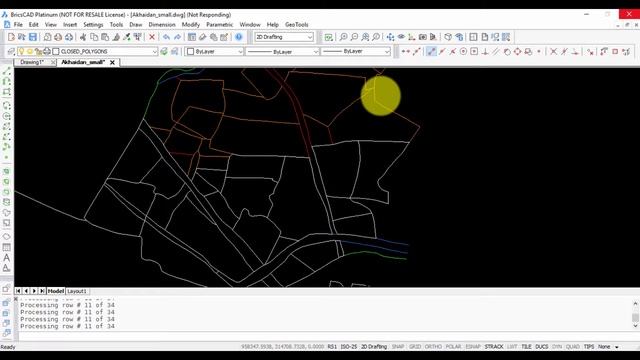Switch to the Drawing1 document tab
The image size is (640, 360).
pos(32,62)
